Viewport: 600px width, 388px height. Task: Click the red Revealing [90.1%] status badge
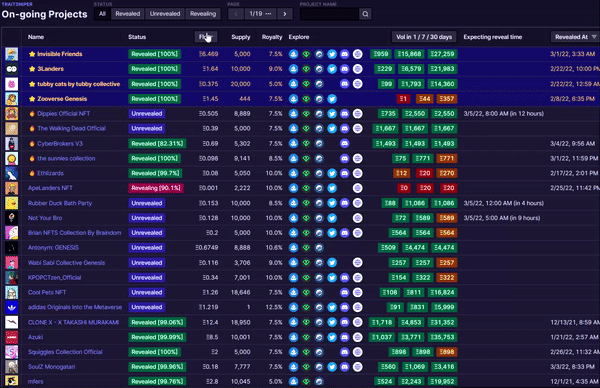(x=156, y=188)
